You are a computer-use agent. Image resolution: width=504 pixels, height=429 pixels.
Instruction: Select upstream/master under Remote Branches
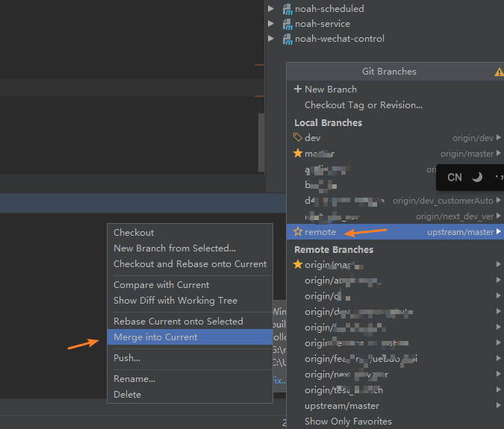(x=395, y=406)
